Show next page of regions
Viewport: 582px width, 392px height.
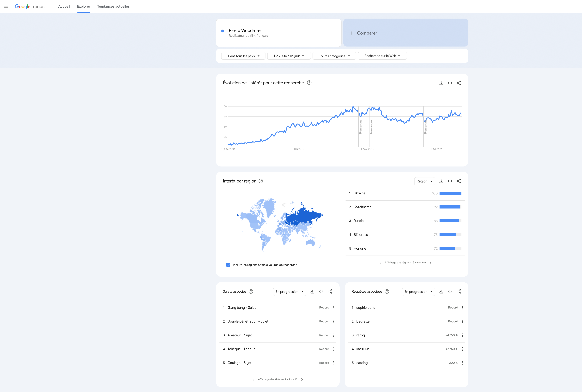[x=430, y=263]
